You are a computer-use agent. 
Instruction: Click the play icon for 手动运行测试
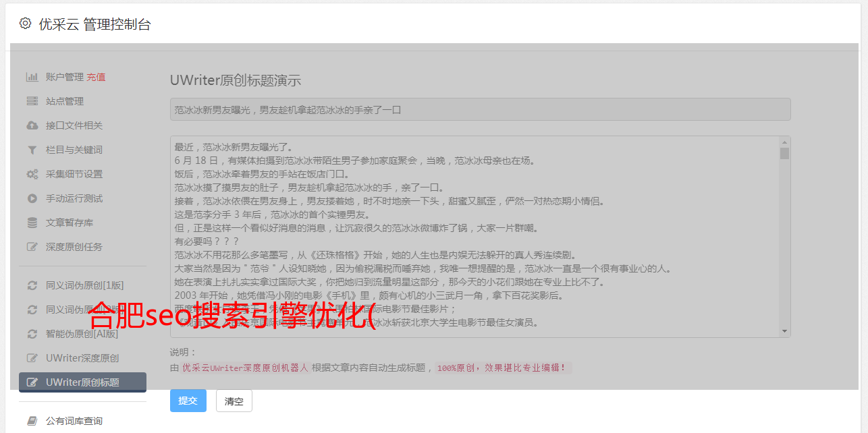[32, 198]
